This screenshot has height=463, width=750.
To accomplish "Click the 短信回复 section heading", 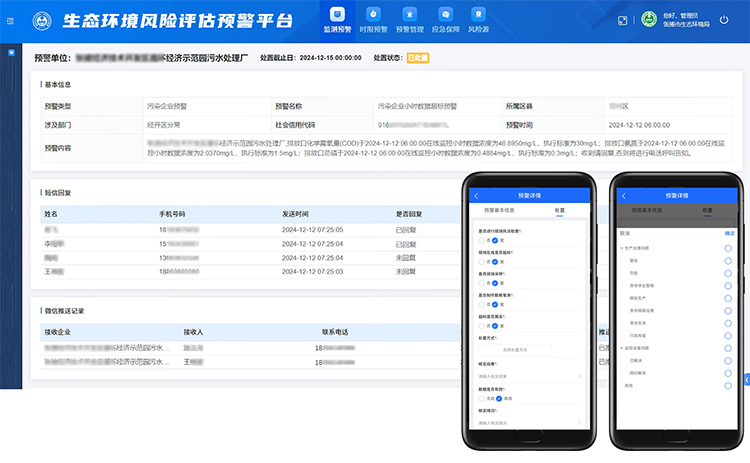I will click(58, 193).
